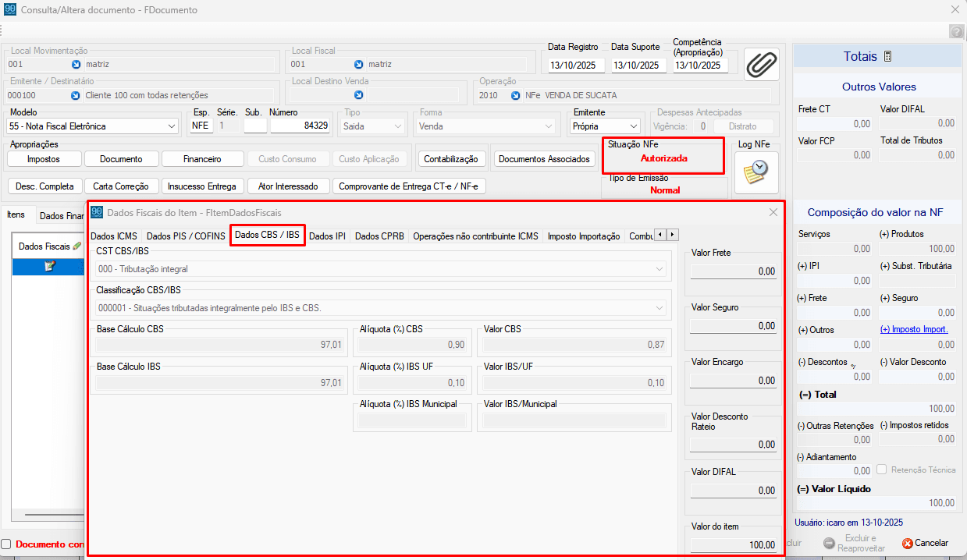
Task: Click the help question-mark icon
Action: [x=956, y=31]
